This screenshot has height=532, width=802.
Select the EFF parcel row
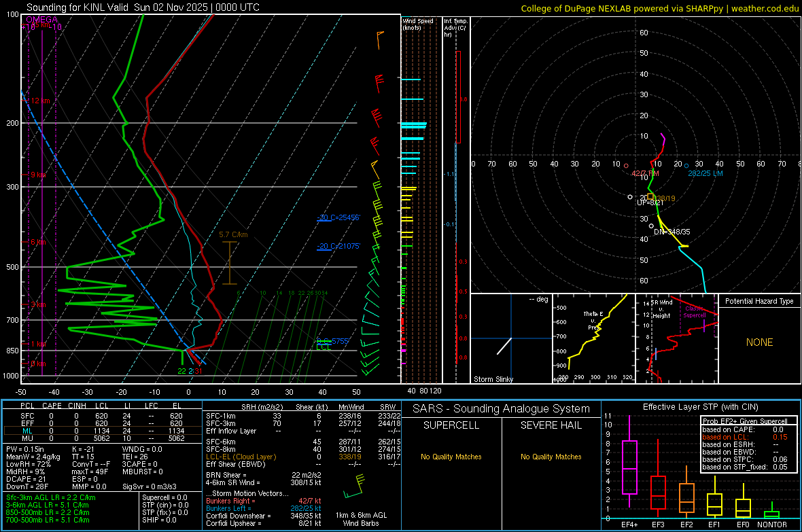[x=102, y=423]
